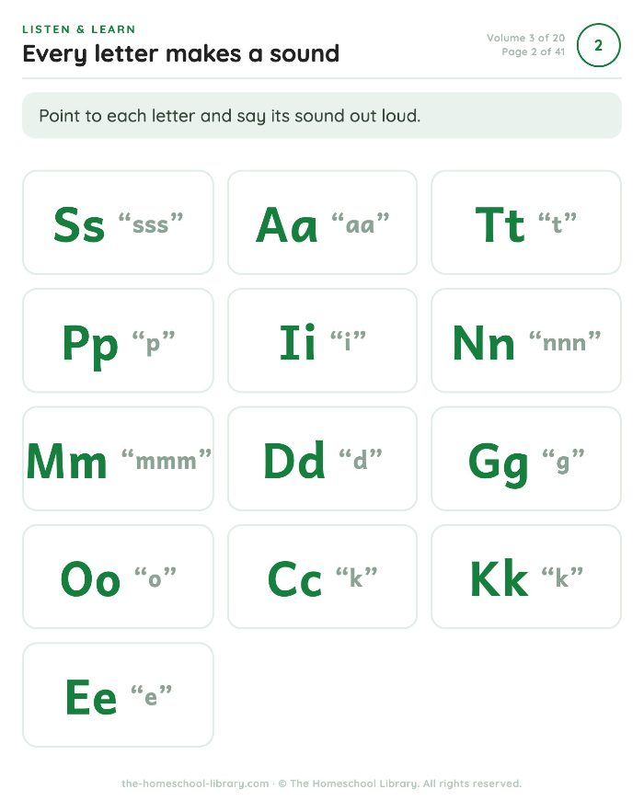Tap the Tt "t" letter card
The image size is (644, 812).
(526, 223)
